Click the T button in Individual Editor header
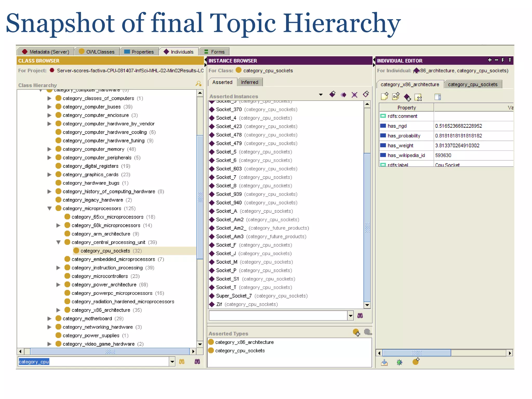Screen dimensions: 532x399 pos(510,60)
